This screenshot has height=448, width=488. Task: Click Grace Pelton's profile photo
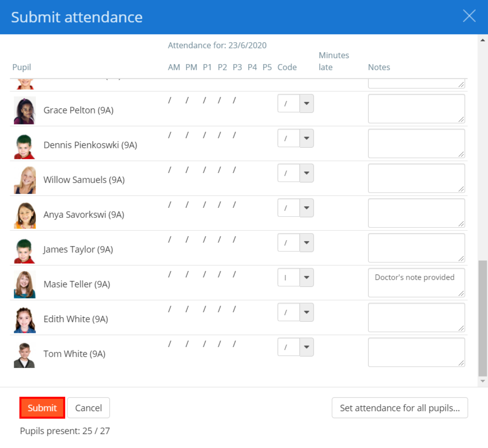(x=25, y=110)
